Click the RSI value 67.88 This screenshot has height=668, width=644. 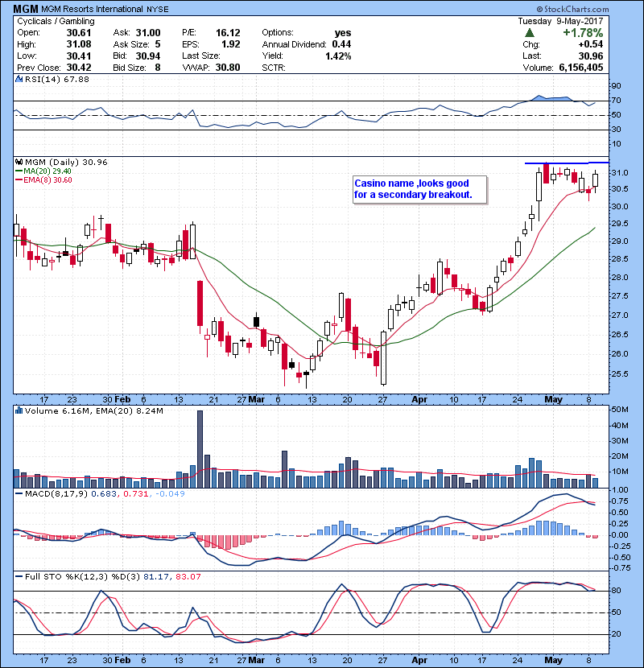[x=76, y=79]
